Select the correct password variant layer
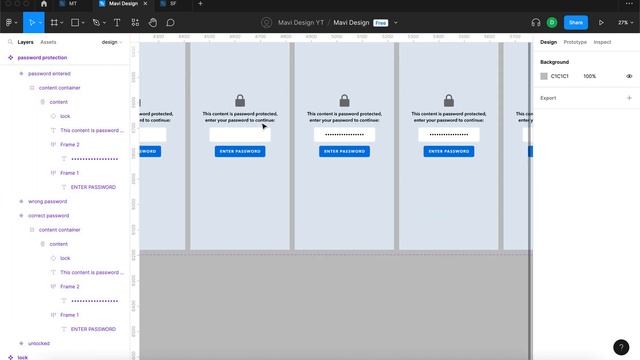 click(48, 216)
